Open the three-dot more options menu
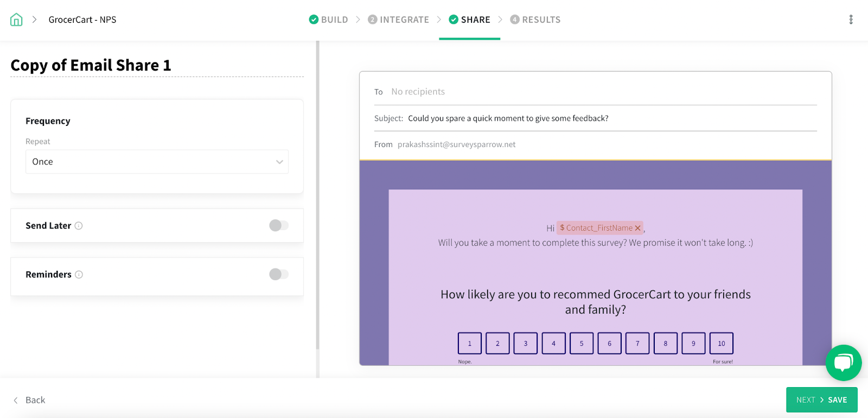This screenshot has width=868, height=418. pyautogui.click(x=851, y=20)
